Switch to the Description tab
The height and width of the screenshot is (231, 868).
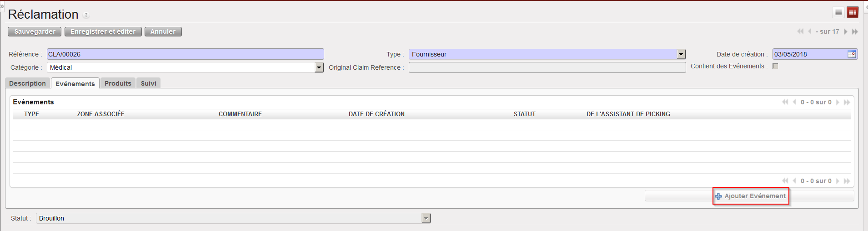tap(27, 83)
